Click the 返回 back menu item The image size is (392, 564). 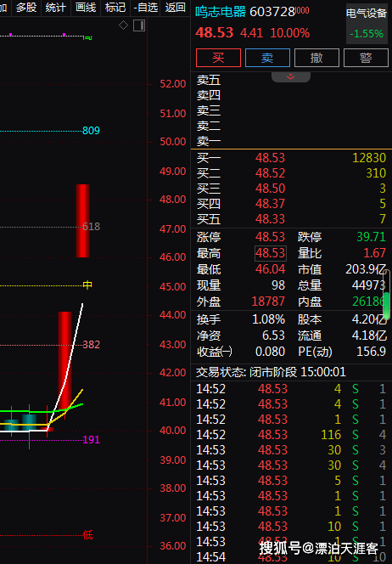pyautogui.click(x=176, y=7)
